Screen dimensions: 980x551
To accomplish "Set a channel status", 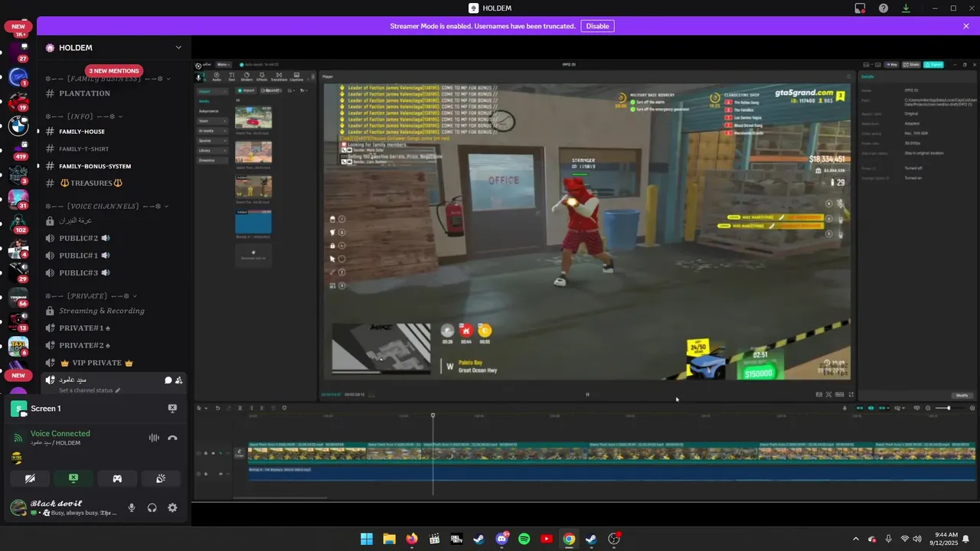I will coord(90,390).
